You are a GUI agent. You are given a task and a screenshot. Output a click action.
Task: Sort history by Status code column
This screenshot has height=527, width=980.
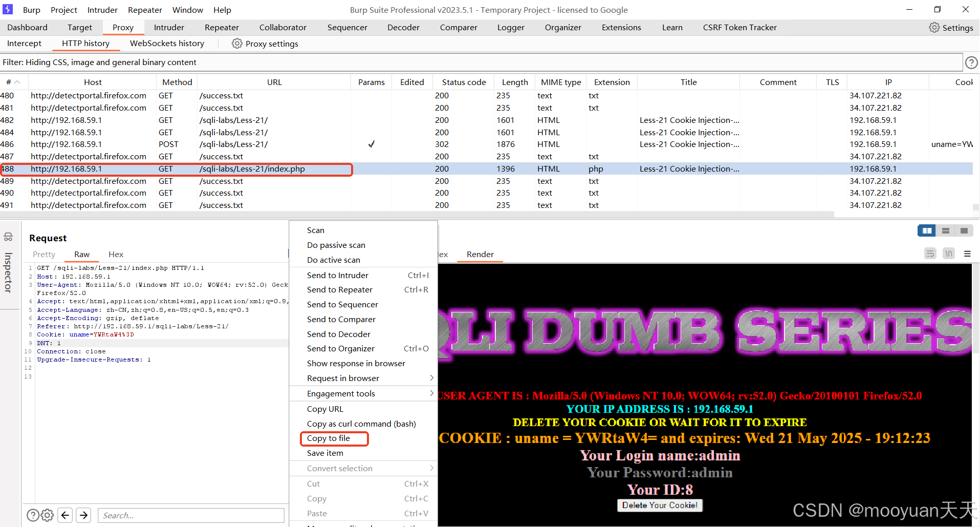click(464, 82)
